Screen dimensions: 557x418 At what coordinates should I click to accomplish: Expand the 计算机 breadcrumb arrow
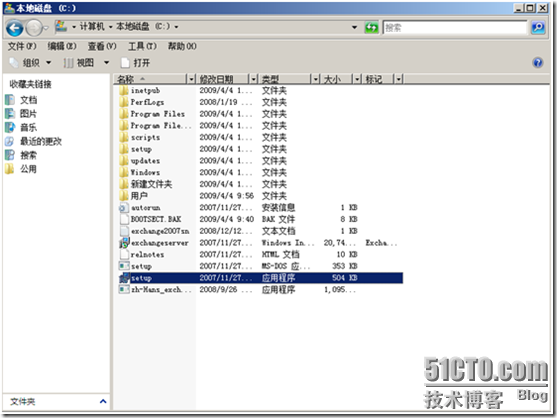(x=110, y=27)
